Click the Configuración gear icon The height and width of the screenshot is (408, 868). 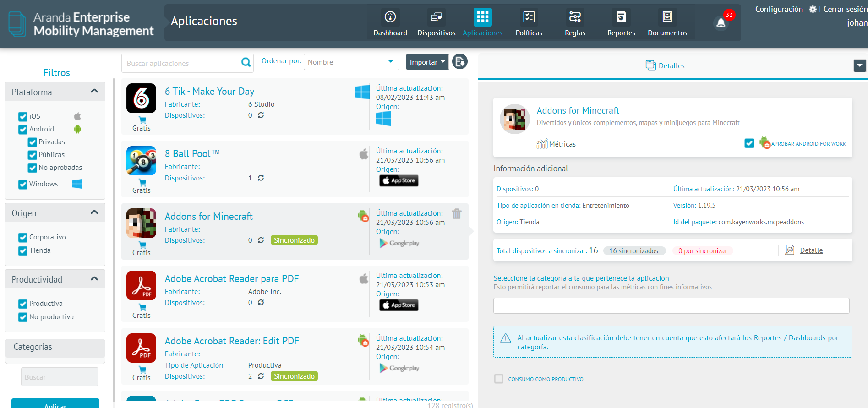pyautogui.click(x=813, y=9)
